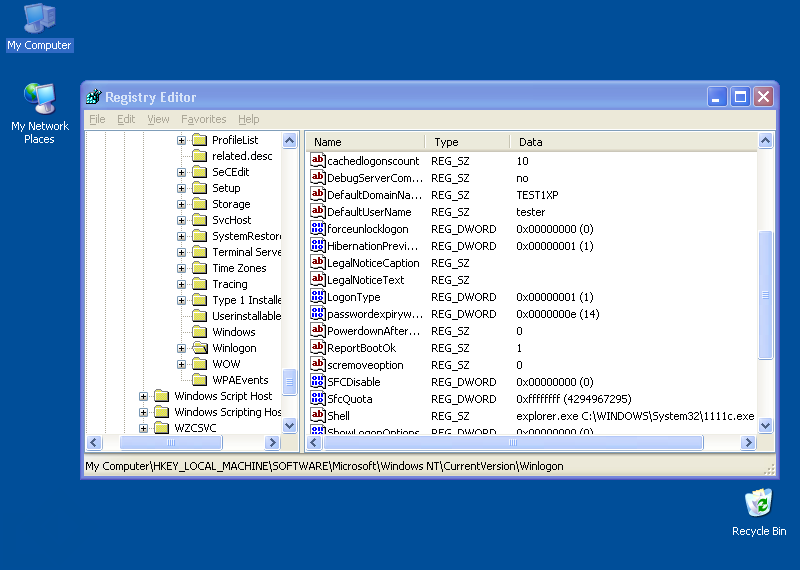The image size is (800, 570).
Task: Select the Userinstallable tree key
Action: click(246, 316)
